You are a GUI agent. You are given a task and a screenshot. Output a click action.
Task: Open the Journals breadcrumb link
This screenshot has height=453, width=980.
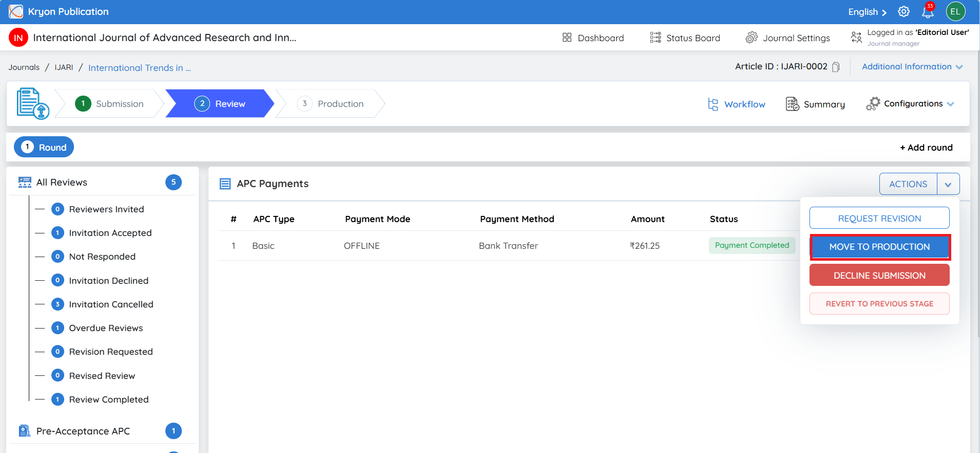point(24,67)
